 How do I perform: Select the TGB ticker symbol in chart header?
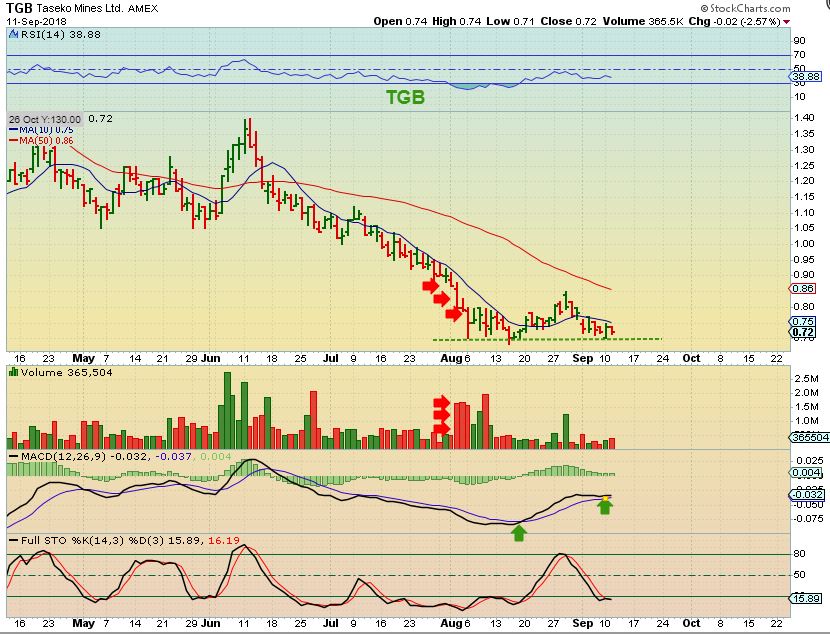[19, 8]
